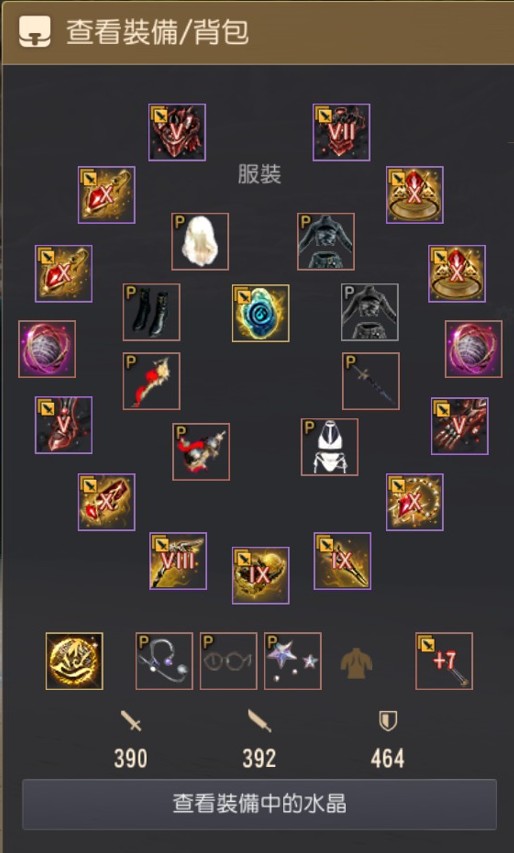Select the red chest armor marked VII
The width and height of the screenshot is (514, 853).
point(341,132)
